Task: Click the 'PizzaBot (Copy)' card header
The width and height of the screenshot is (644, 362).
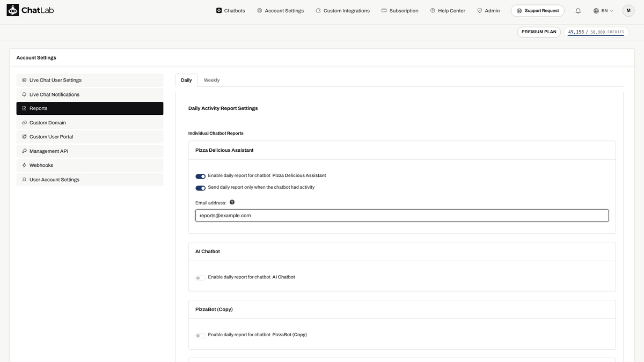Action: coord(402,309)
